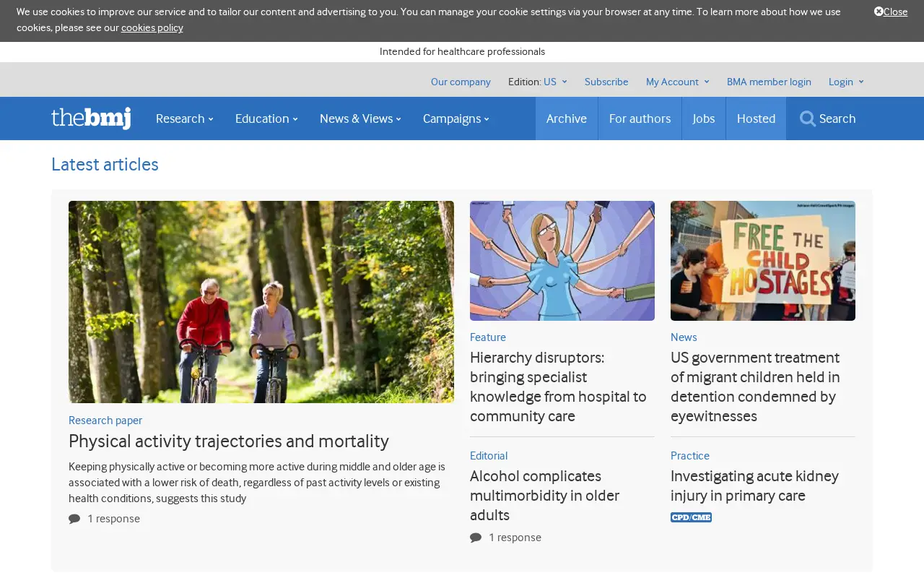
Task: Open the cyclists article thumbnail
Action: pos(261,302)
